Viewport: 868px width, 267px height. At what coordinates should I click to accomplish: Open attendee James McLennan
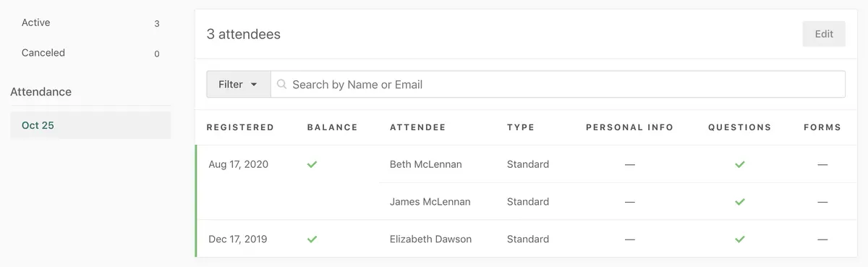coord(430,202)
